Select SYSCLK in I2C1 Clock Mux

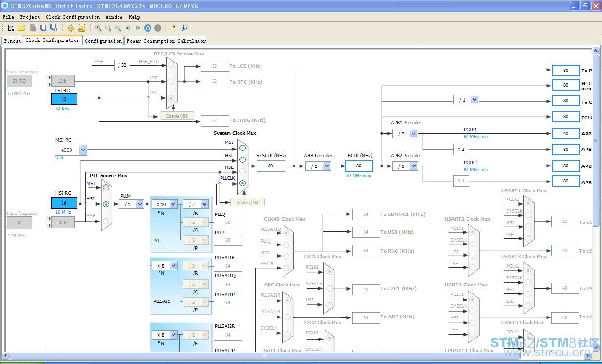coord(329,288)
